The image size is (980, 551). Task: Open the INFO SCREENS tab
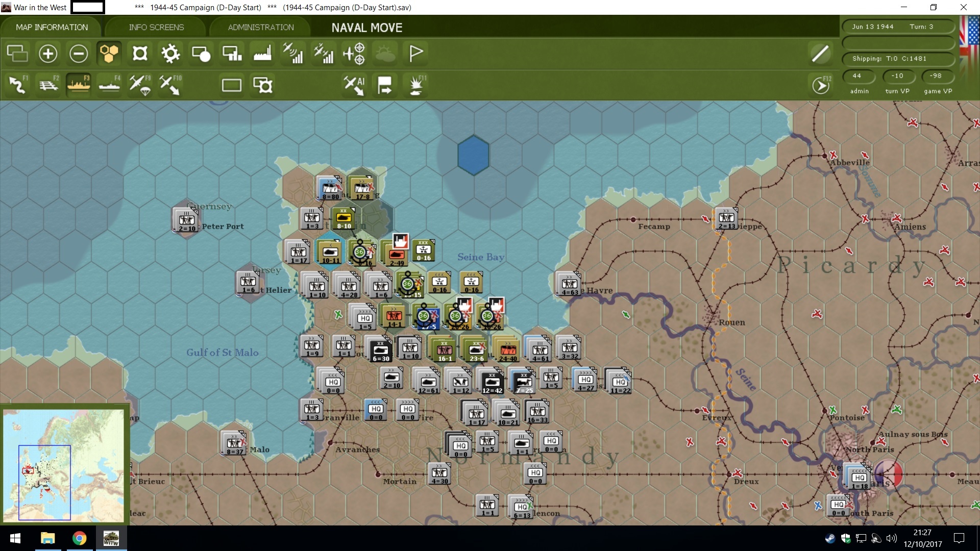click(x=156, y=27)
